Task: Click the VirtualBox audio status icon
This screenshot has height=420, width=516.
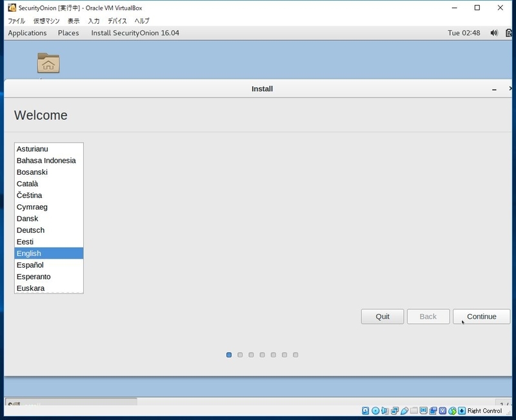Action: (x=384, y=410)
